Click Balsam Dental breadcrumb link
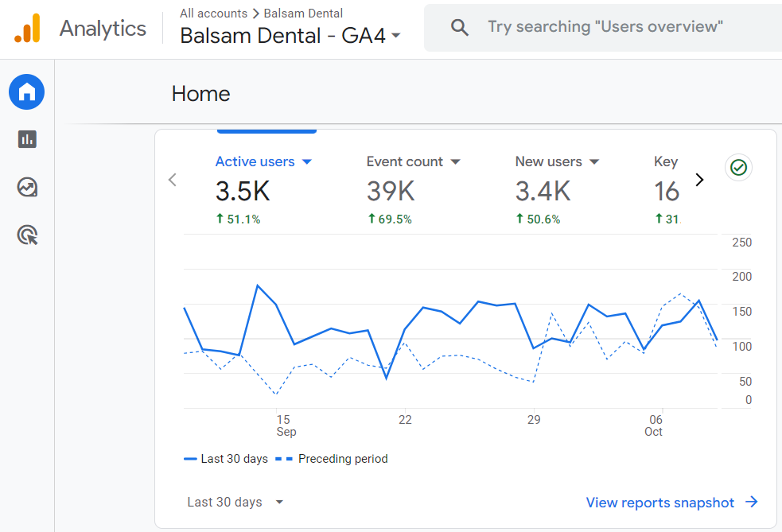This screenshot has height=532, width=782. 303,14
